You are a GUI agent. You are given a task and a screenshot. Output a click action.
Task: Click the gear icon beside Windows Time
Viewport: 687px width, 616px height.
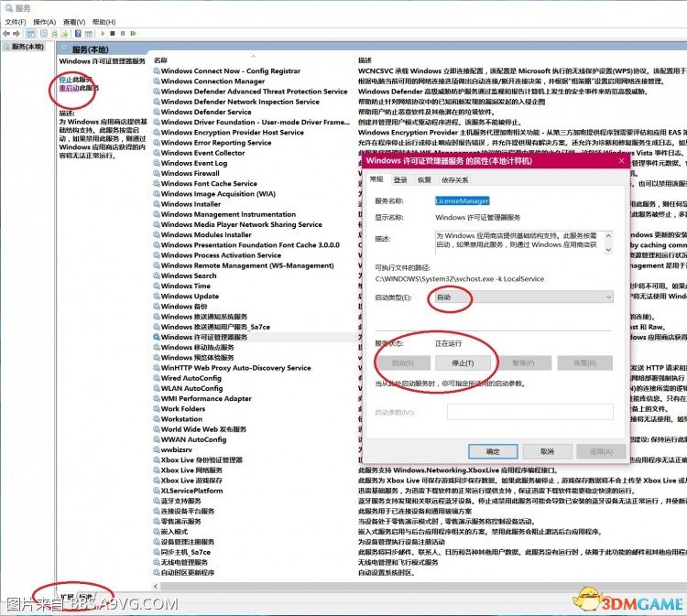pos(157,286)
